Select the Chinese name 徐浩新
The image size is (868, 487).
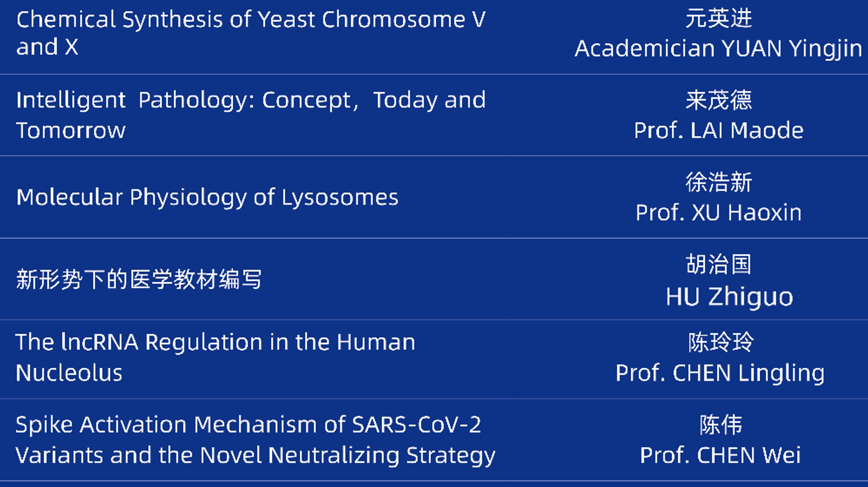click(718, 182)
